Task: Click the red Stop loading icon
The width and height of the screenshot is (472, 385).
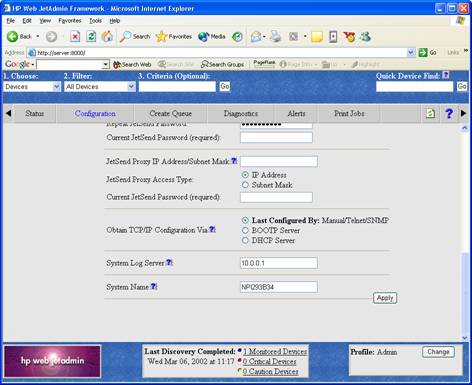Action: tap(75, 36)
